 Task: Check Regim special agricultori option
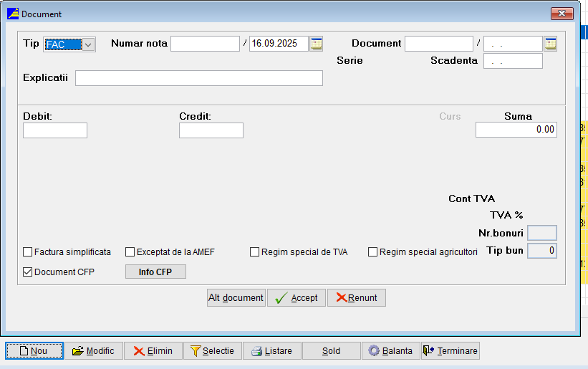(372, 252)
